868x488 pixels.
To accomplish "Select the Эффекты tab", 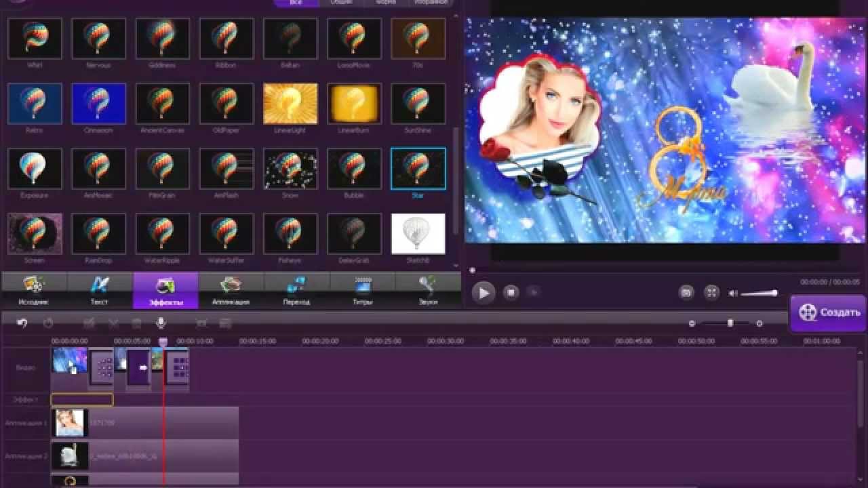I will click(165, 290).
